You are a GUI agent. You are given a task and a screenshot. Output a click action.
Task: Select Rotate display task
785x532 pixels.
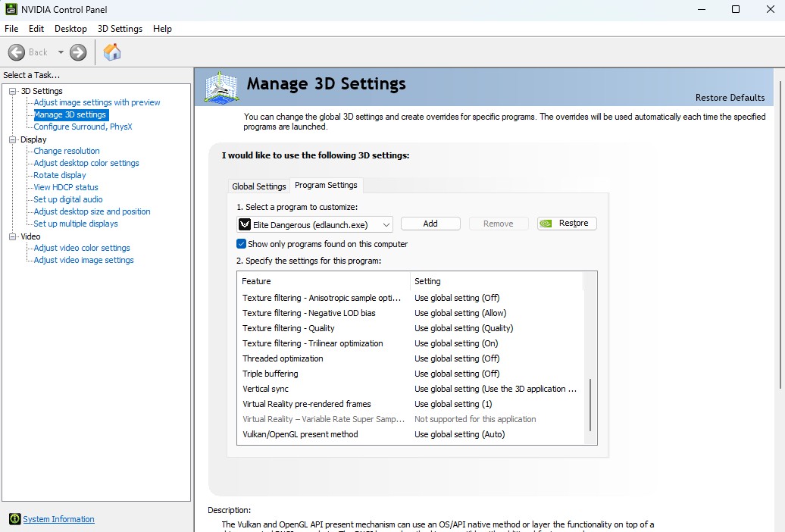click(60, 175)
